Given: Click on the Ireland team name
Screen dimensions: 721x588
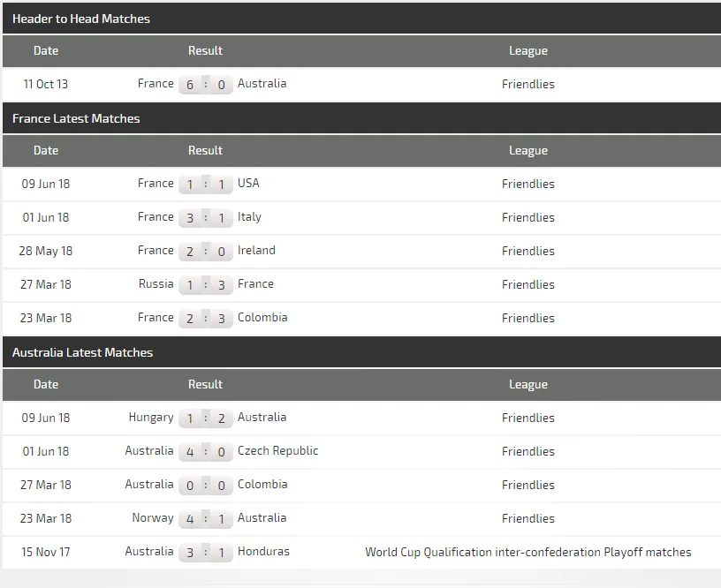Looking at the screenshot, I should tap(256, 251).
